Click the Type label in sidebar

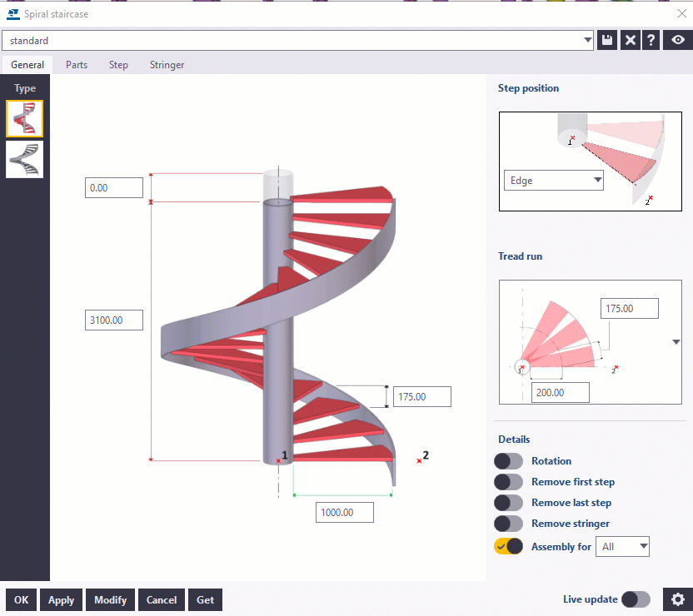25,88
